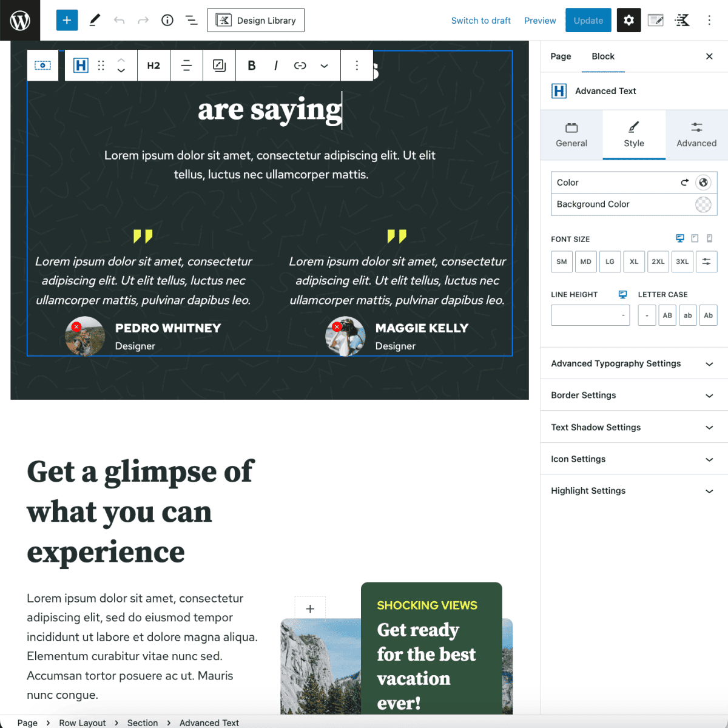Expand the Border Settings section

(x=633, y=395)
